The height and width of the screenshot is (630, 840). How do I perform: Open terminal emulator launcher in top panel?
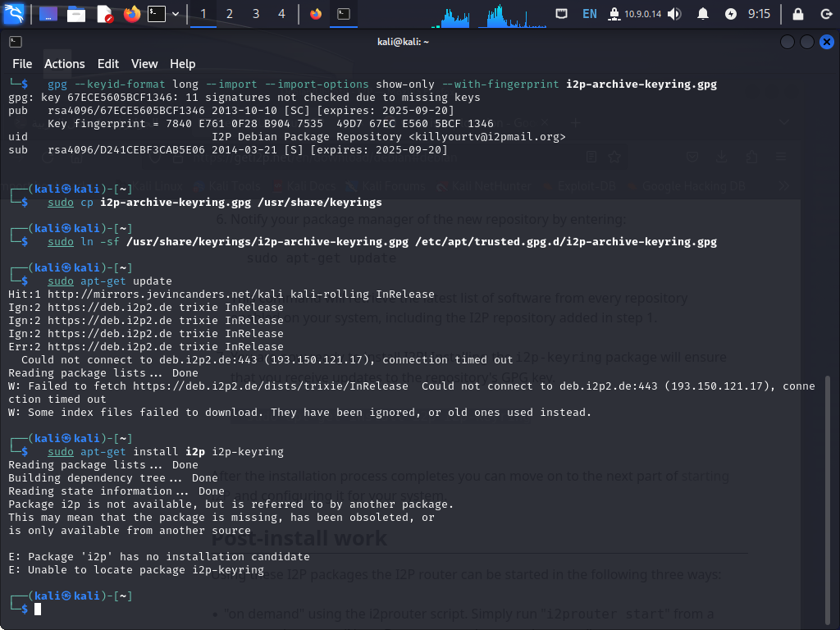[157, 13]
